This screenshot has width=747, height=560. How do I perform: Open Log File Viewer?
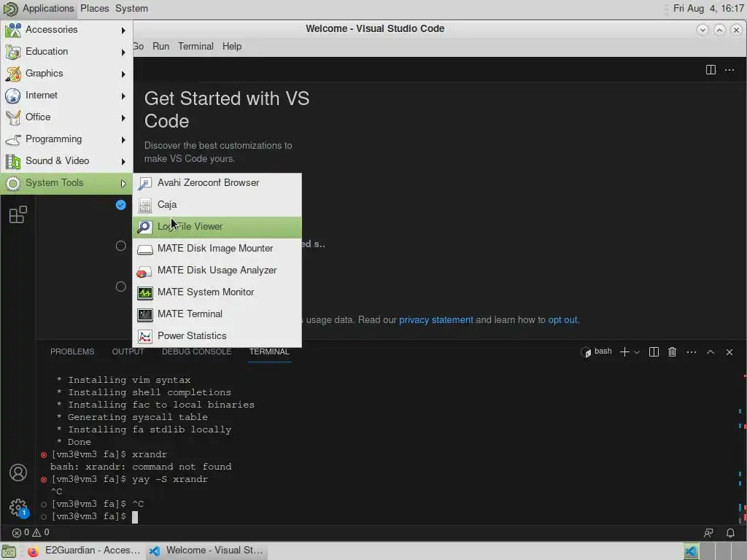[x=217, y=227]
